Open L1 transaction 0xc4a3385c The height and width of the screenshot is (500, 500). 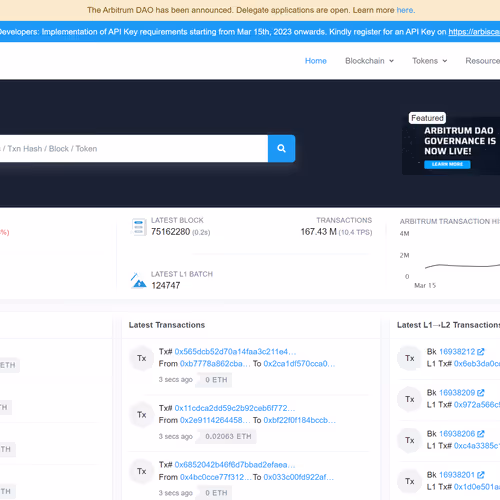click(x=477, y=446)
